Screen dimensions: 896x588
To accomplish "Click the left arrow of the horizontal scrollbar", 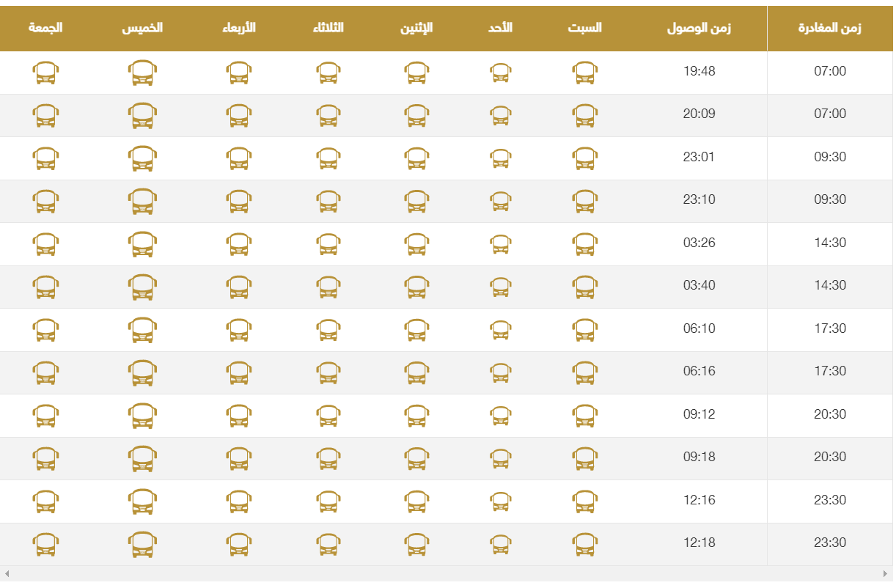I will pos(7,573).
